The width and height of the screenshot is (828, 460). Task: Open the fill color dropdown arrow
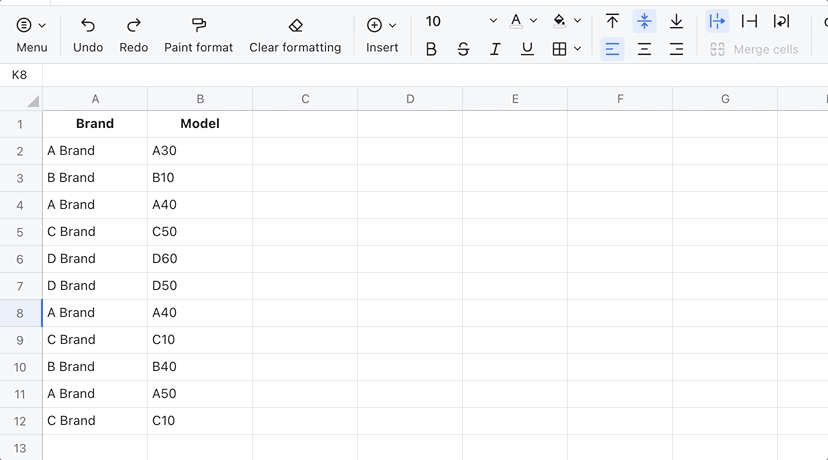[578, 21]
